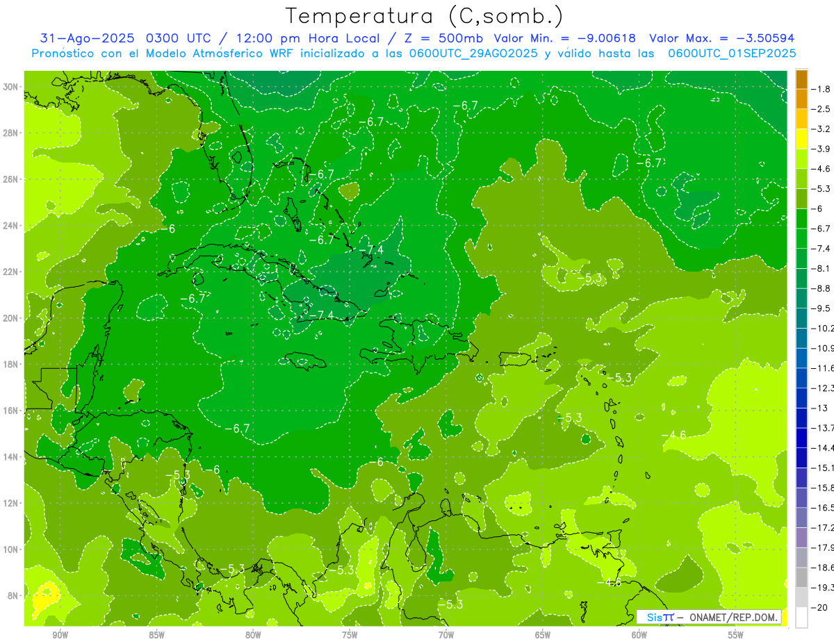Viewport: 834px width, 644px height.
Task: Click the "24N" latitude axis label
Action: click(11, 226)
